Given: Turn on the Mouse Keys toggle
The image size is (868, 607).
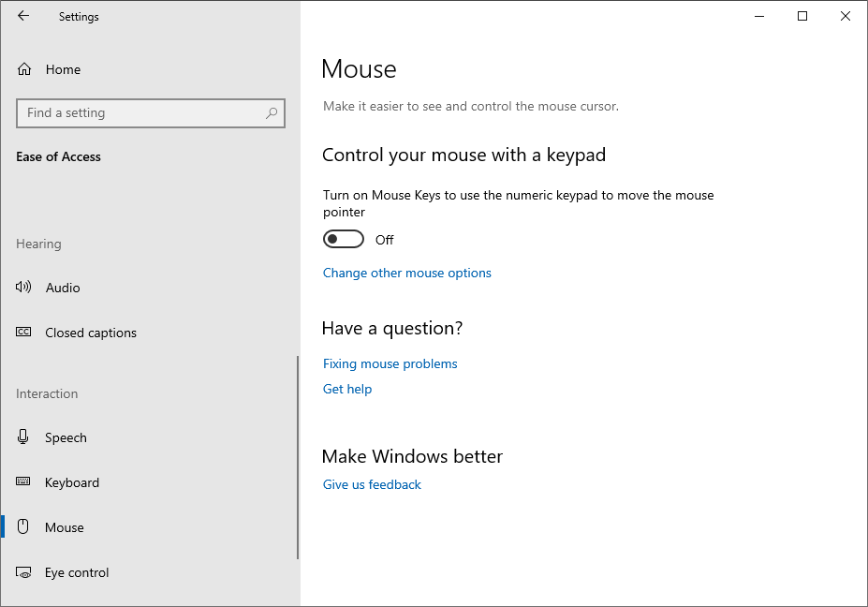Looking at the screenshot, I should 344,239.
